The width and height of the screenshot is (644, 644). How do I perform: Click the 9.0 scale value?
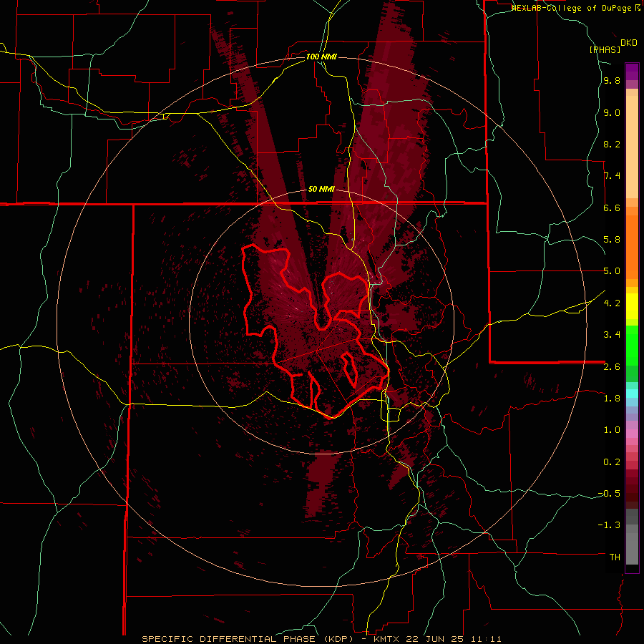point(612,113)
